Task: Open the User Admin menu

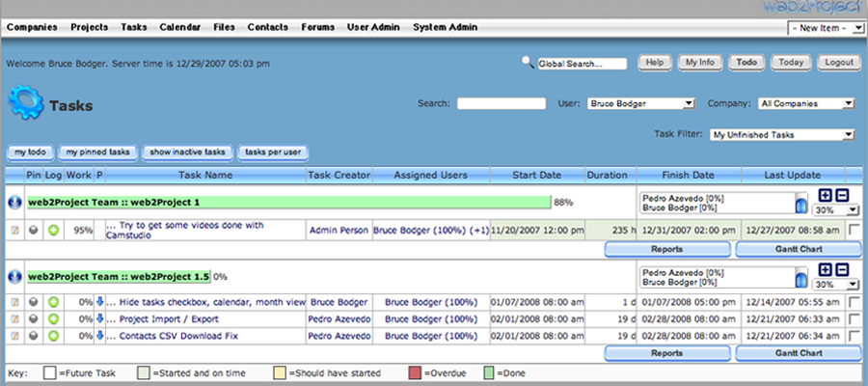Action: [x=373, y=27]
